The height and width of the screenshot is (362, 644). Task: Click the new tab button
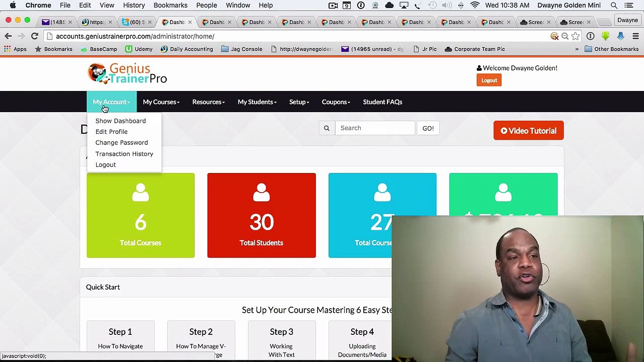pos(604,22)
